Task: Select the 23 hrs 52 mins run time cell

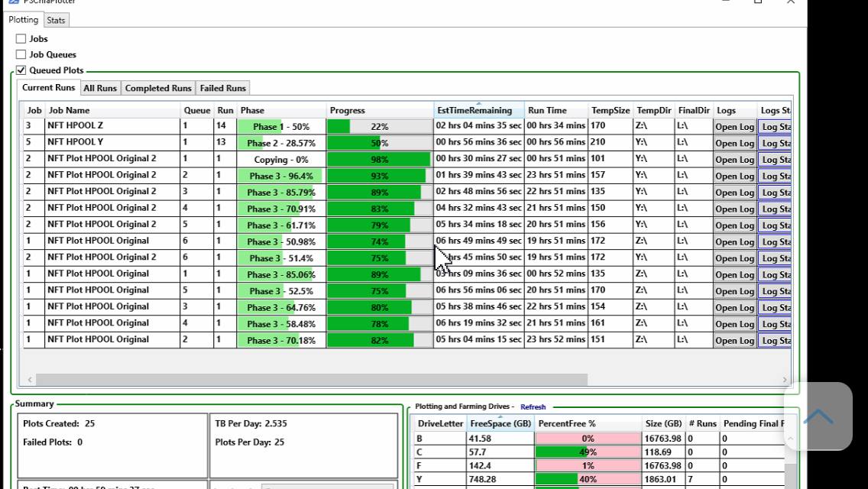Action: point(555,339)
